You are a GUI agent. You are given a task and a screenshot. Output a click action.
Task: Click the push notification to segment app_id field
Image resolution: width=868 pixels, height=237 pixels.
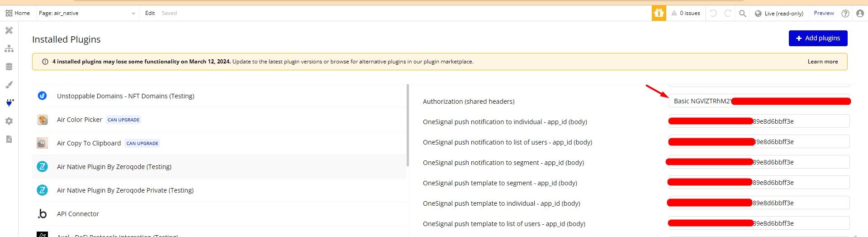759,162
